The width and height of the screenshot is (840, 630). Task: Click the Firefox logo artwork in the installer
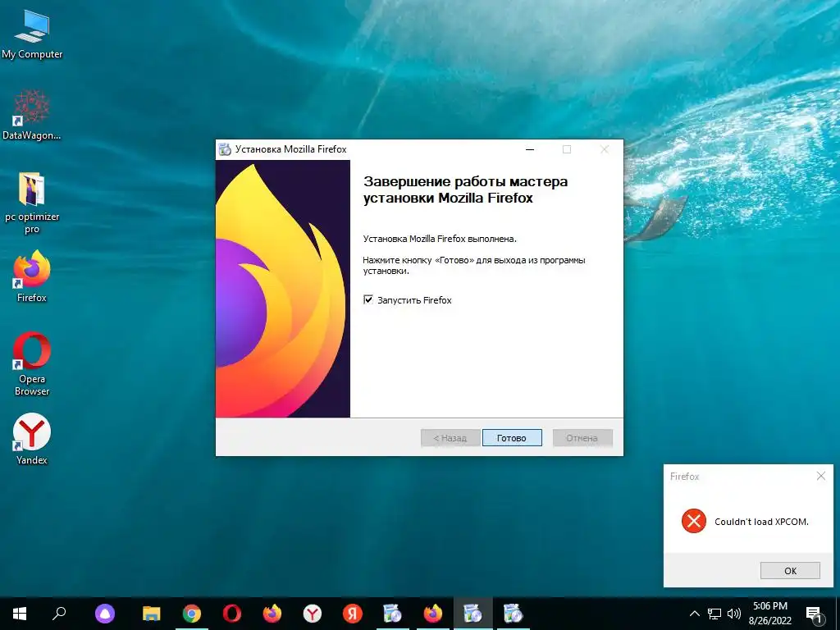tap(283, 289)
